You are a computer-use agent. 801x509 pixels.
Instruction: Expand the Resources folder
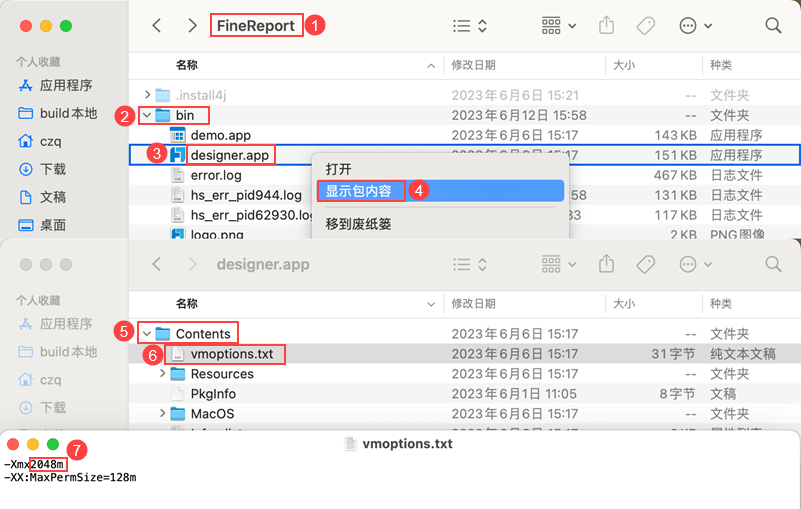(x=162, y=374)
